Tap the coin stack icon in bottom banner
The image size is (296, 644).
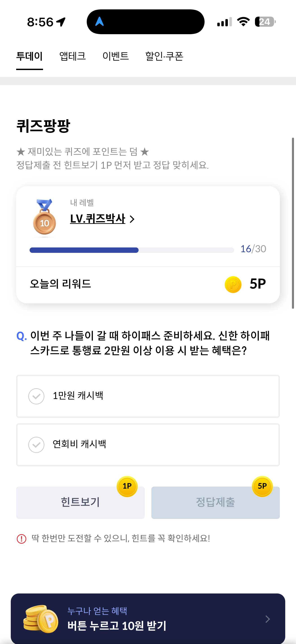(41, 619)
